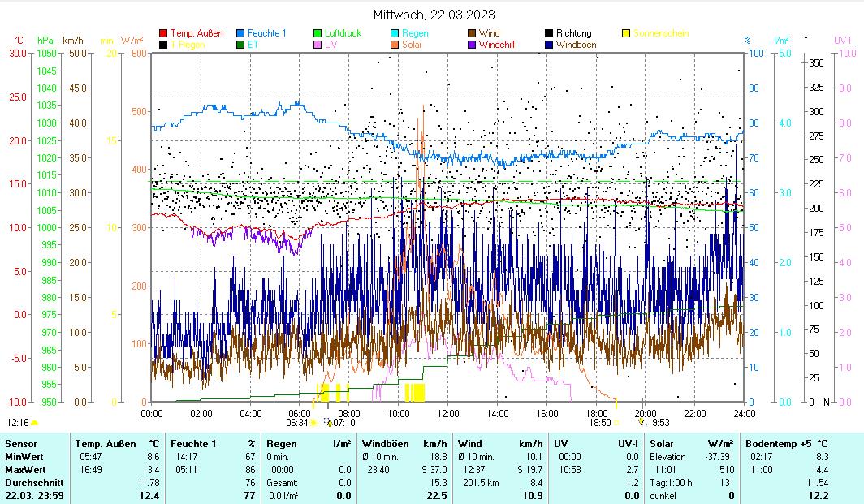Image resolution: width=864 pixels, height=504 pixels.
Task: Click the maximum temperature value 13.4
Action: click(x=151, y=470)
